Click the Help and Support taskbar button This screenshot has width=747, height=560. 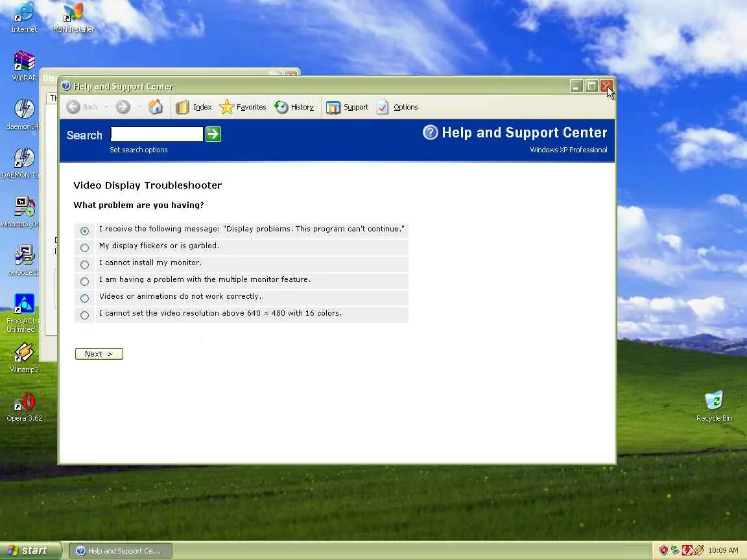click(121, 551)
